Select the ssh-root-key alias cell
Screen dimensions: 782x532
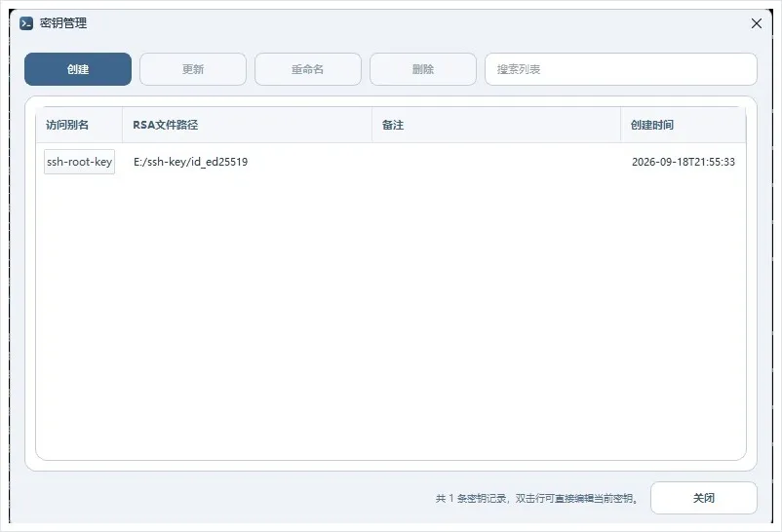click(x=79, y=162)
